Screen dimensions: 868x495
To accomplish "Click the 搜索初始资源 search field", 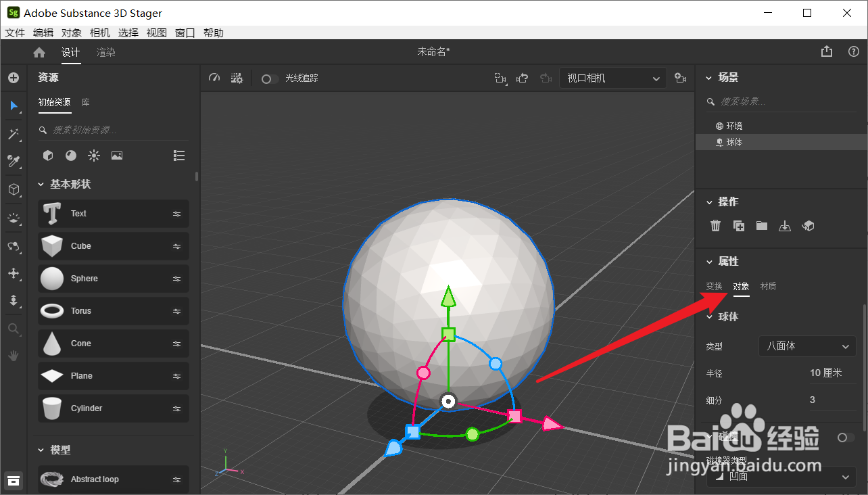I will [112, 130].
